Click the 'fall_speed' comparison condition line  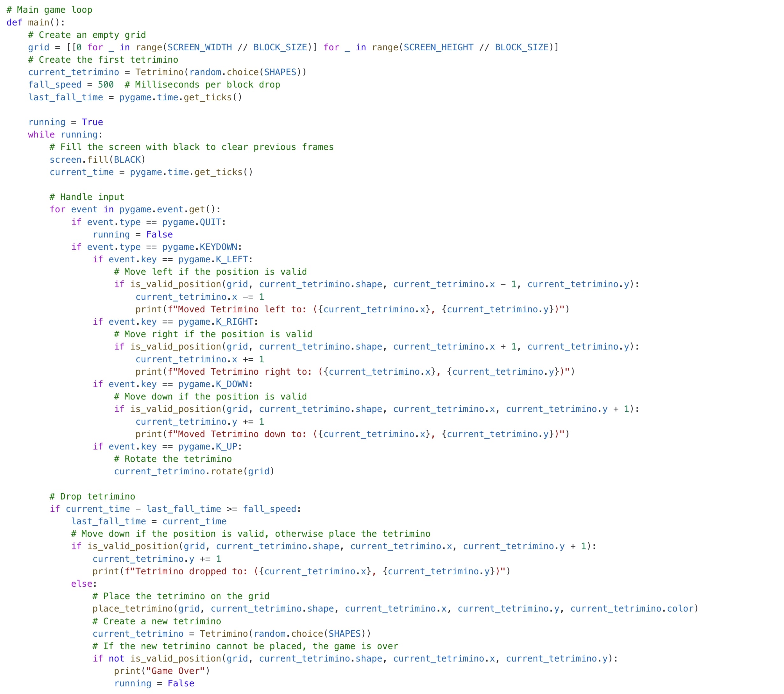(176, 509)
